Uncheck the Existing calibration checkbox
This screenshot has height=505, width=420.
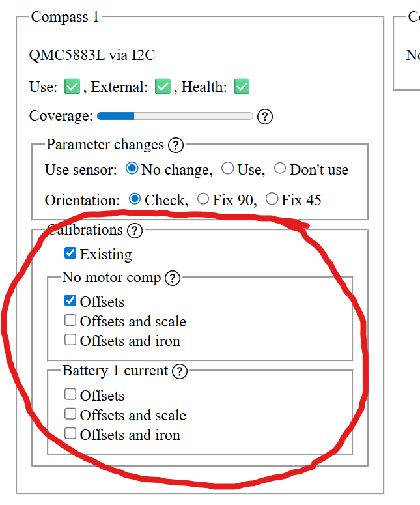pyautogui.click(x=70, y=253)
